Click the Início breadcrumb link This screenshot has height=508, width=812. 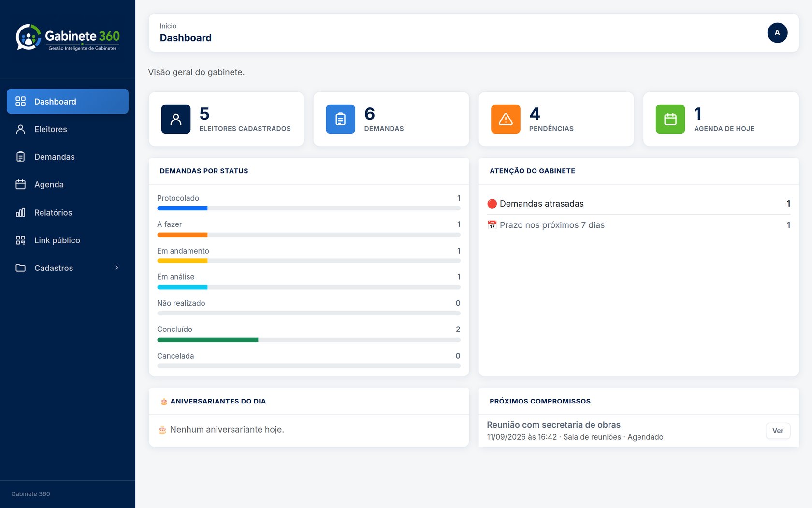tap(168, 26)
